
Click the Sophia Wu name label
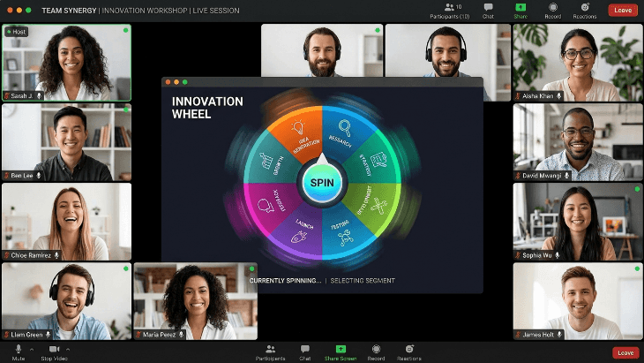[537, 255]
